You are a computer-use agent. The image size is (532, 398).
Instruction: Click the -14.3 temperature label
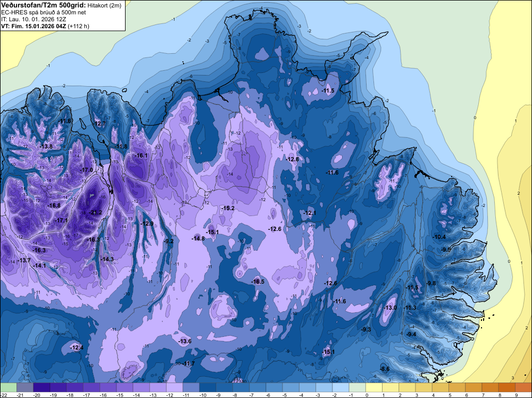click(x=107, y=259)
